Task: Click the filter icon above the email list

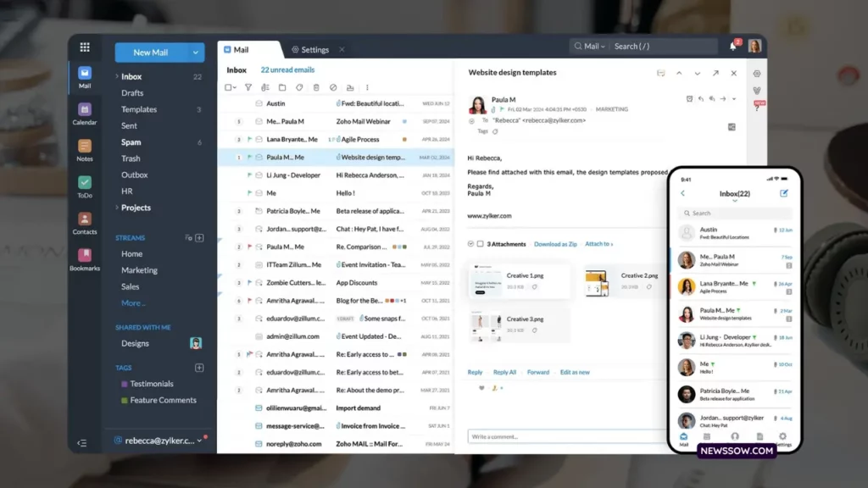Action: (248, 87)
